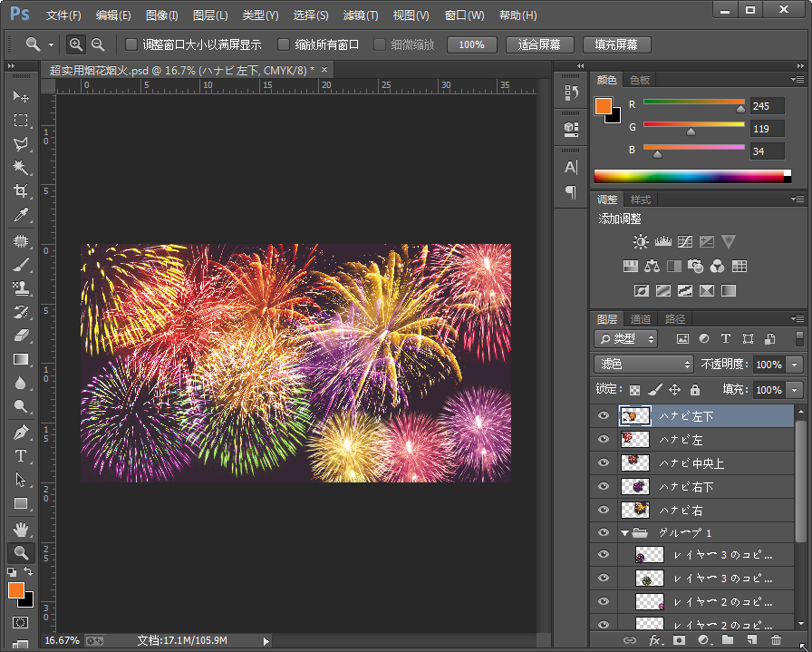The image size is (812, 652).
Task: Open the layer filter 类型 dropdown
Action: click(x=626, y=339)
